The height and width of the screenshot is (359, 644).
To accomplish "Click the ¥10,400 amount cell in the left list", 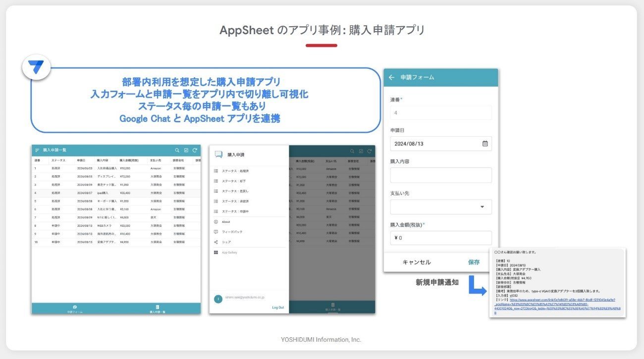I will pyautogui.click(x=125, y=233).
